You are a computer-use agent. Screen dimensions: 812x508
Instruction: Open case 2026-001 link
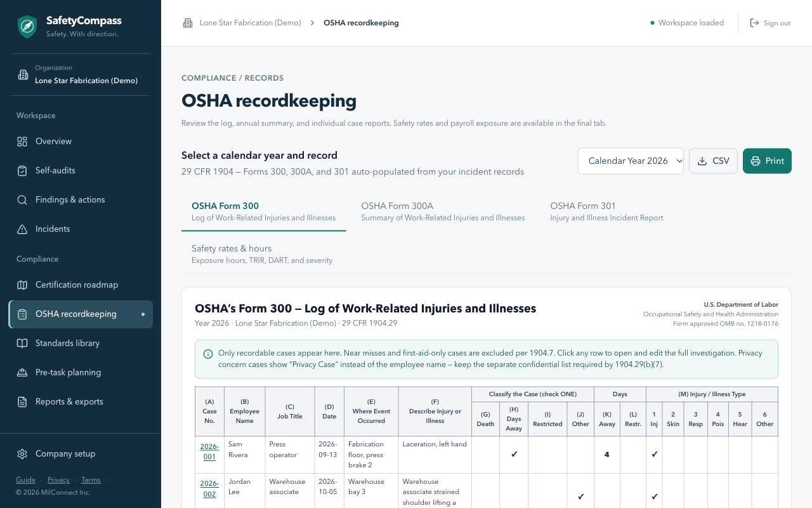(209, 451)
